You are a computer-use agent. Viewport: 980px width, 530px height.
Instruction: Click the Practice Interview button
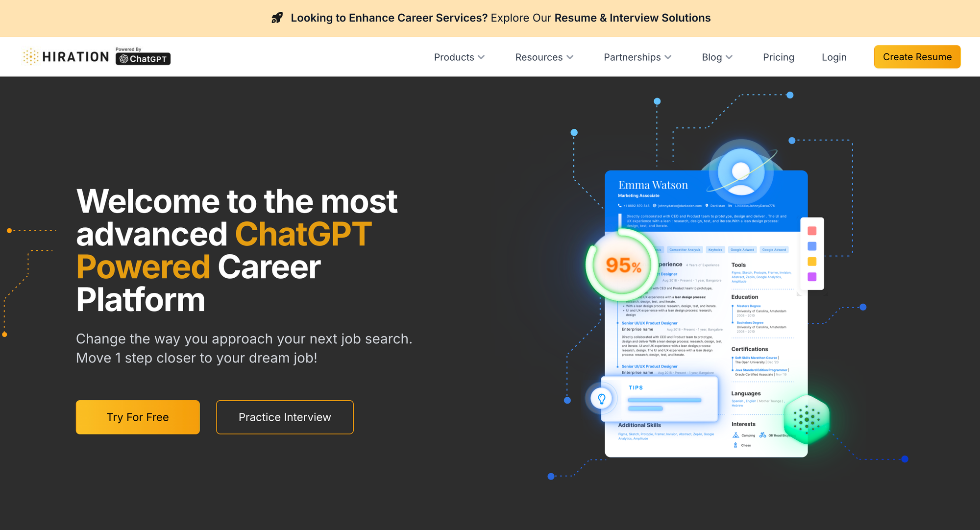coord(285,417)
